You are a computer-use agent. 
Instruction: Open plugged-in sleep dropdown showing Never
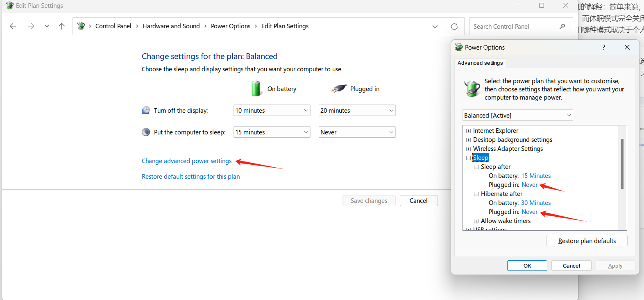[x=357, y=132]
